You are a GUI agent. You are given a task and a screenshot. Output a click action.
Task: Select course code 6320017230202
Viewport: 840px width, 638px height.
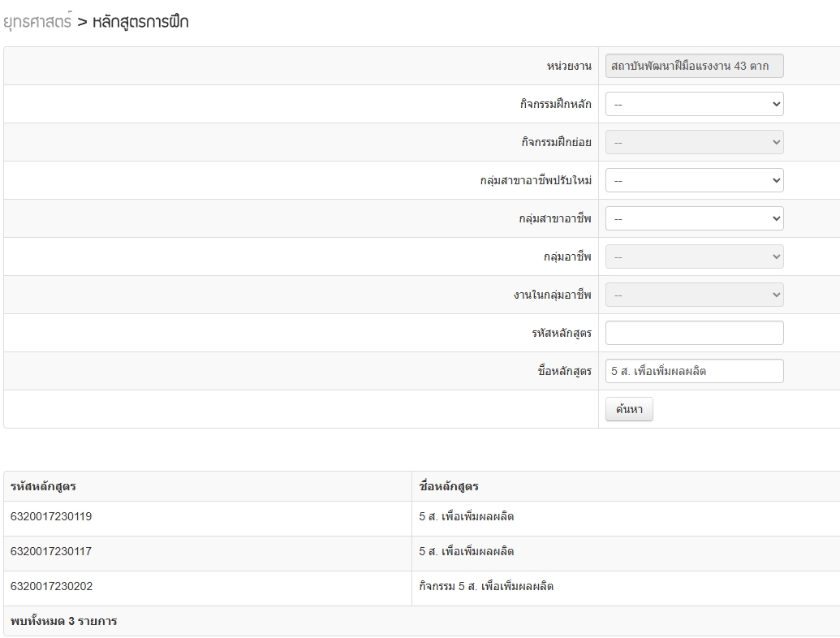click(x=51, y=586)
